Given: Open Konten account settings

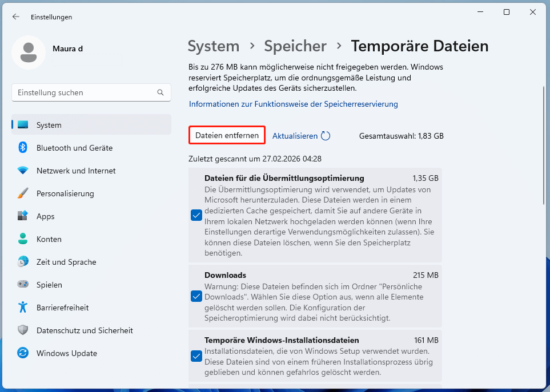Looking at the screenshot, I should [x=48, y=239].
